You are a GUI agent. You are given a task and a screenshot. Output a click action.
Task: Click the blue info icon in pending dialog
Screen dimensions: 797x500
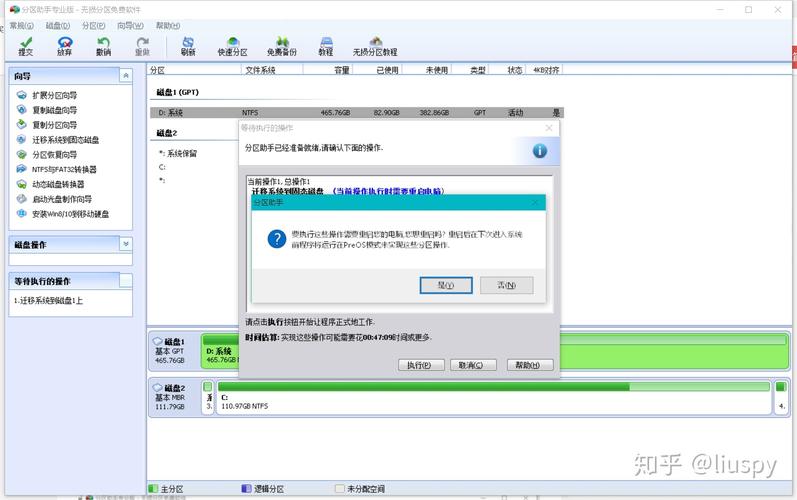(540, 150)
